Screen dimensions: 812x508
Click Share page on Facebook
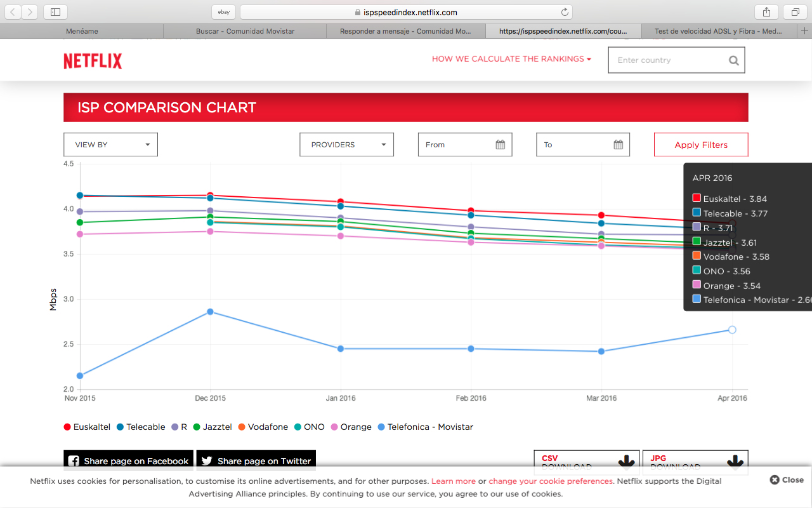click(x=128, y=461)
